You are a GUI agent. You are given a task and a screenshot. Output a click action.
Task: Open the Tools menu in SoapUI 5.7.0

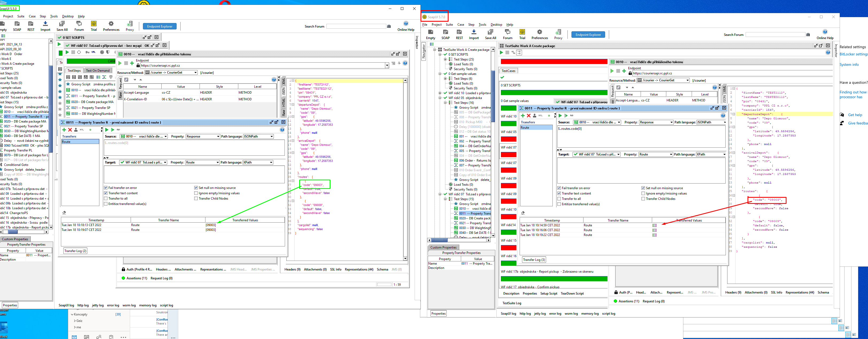(482, 25)
